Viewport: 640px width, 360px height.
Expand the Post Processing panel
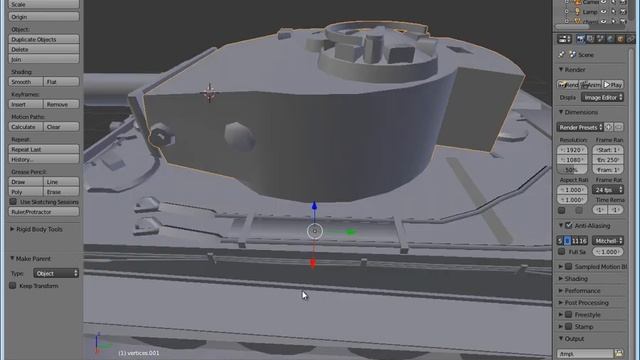point(561,302)
